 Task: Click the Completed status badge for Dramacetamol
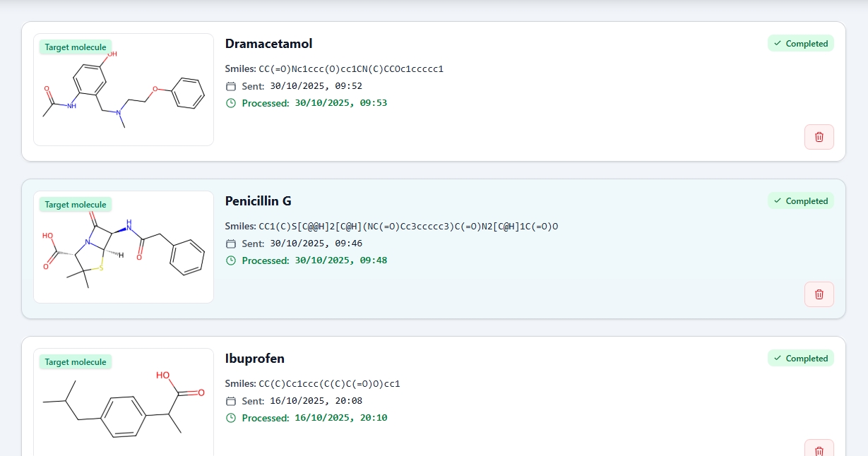click(x=801, y=44)
